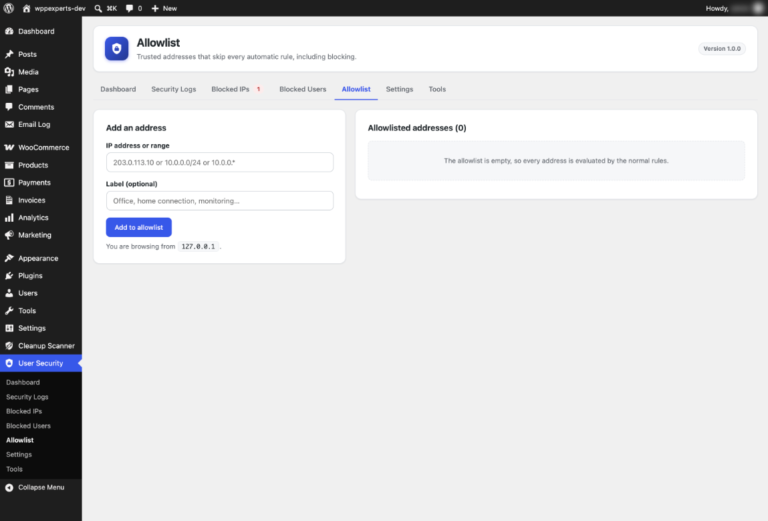The height and width of the screenshot is (521, 768).
Task: Open Blocked IPs in sidebar submenu
Action: (x=24, y=411)
